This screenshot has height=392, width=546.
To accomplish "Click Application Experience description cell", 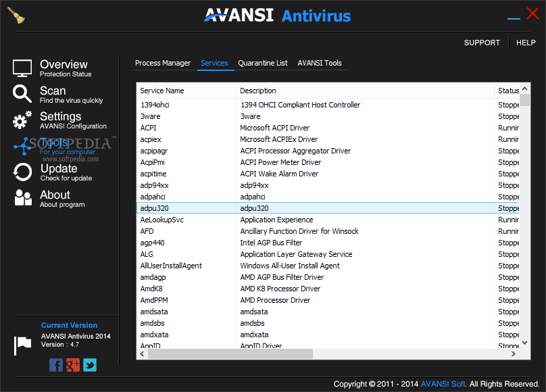I will click(276, 220).
